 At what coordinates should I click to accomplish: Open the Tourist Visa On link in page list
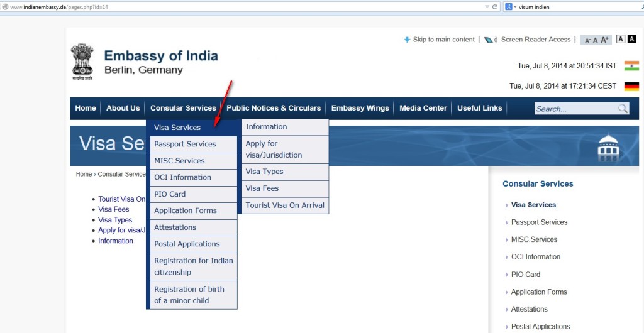[121, 199]
